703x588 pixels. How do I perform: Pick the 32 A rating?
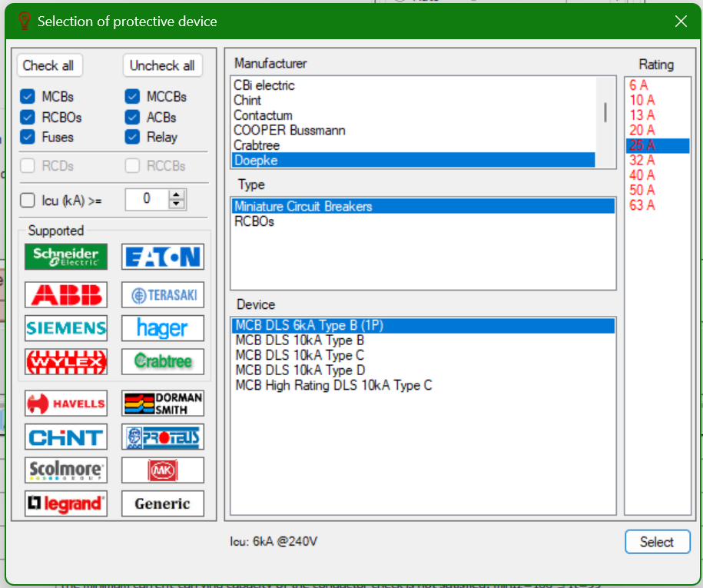tap(657, 160)
